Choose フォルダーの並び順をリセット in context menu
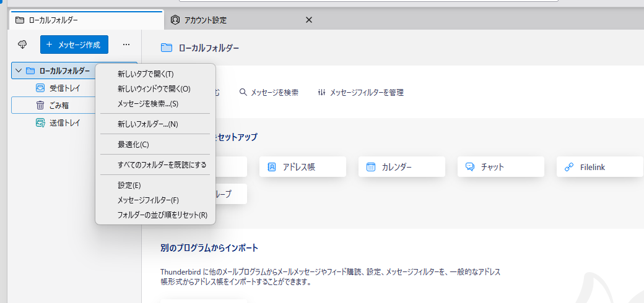This screenshot has width=644, height=303. [x=162, y=215]
